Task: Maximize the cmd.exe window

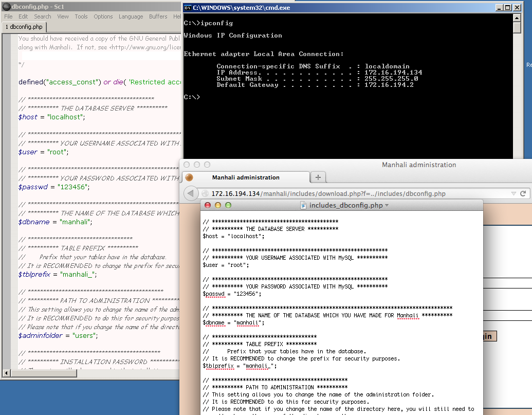Action: coord(508,8)
